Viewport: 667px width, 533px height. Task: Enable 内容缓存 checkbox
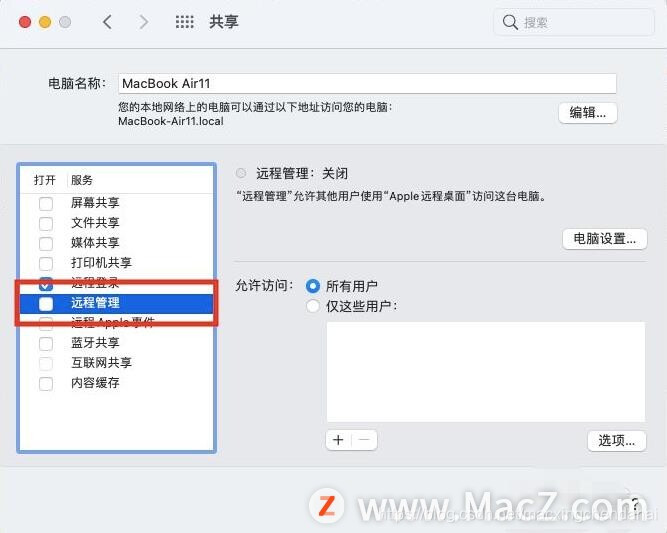tap(46, 383)
